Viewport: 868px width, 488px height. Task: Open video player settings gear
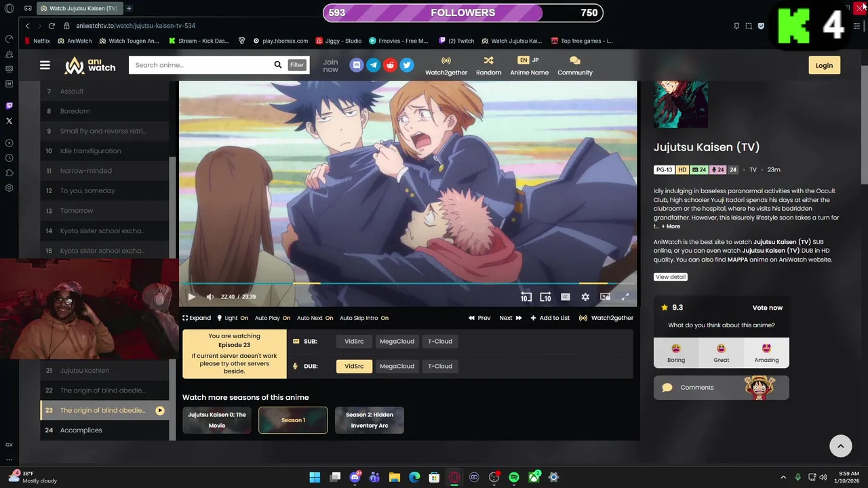coord(585,297)
